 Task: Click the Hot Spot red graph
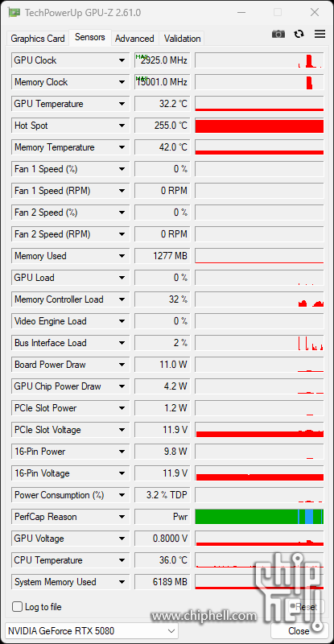pyautogui.click(x=259, y=126)
